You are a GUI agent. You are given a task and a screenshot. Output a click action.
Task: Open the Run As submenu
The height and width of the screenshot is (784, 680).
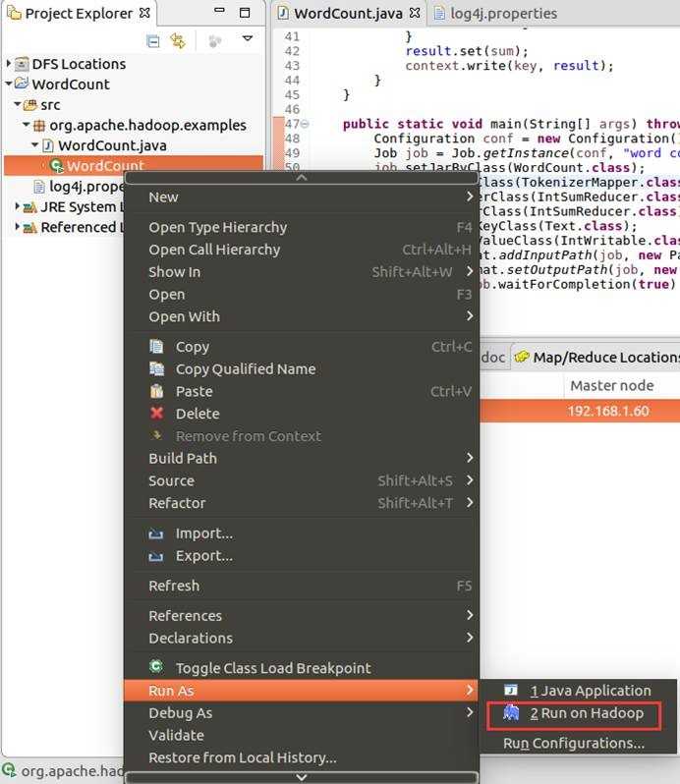[x=302, y=691]
